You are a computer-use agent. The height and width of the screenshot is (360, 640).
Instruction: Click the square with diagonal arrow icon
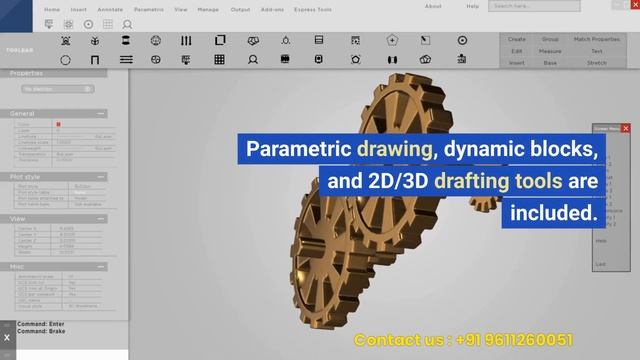tap(425, 40)
